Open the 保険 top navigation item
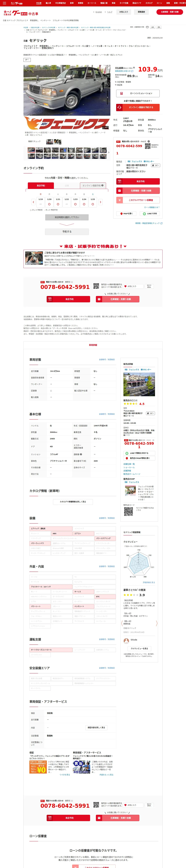Viewport: 186px width, 868px height. click(168, 3)
